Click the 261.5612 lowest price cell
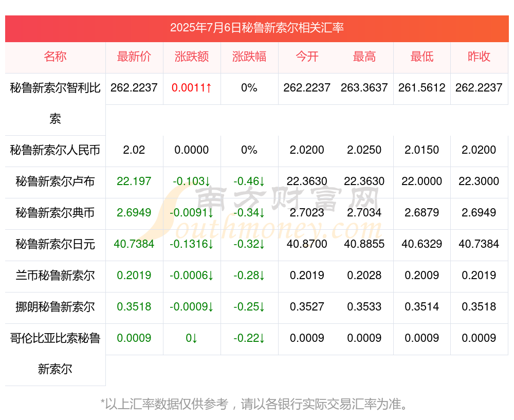The height and width of the screenshot is (420, 514). [x=422, y=88]
